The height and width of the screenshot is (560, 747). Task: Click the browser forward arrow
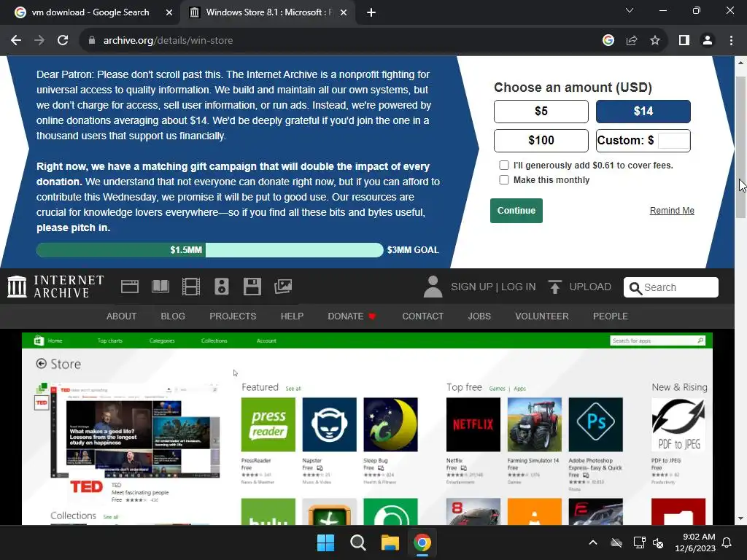coord(39,41)
